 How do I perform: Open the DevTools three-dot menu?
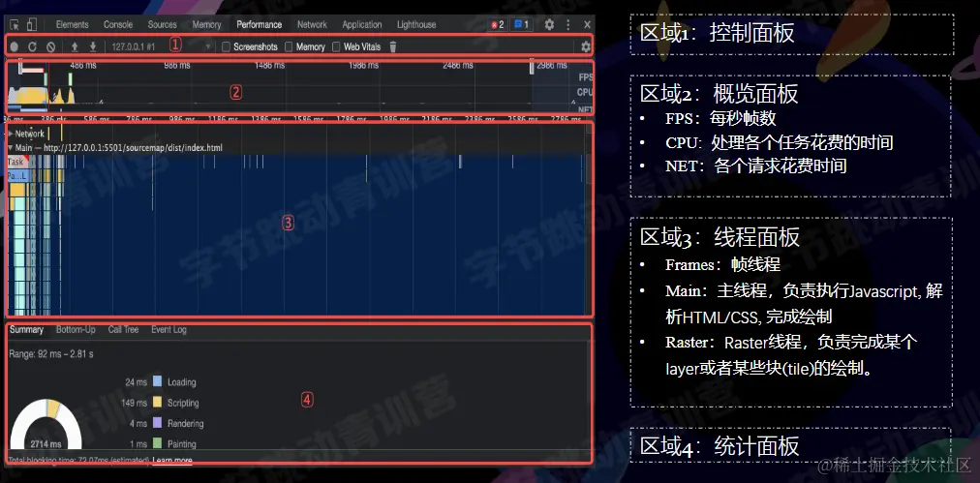coord(568,24)
